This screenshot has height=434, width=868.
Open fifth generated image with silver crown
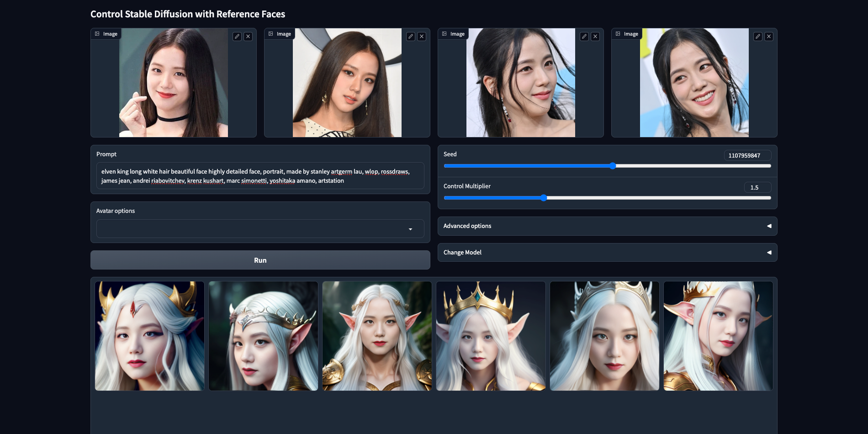click(605, 336)
